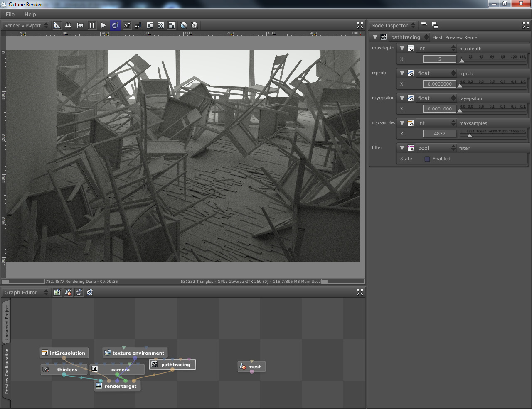Viewport: 532px width, 409px height.
Task: Click the stacked windows icon in Node Inspector
Action: pyautogui.click(x=435, y=25)
